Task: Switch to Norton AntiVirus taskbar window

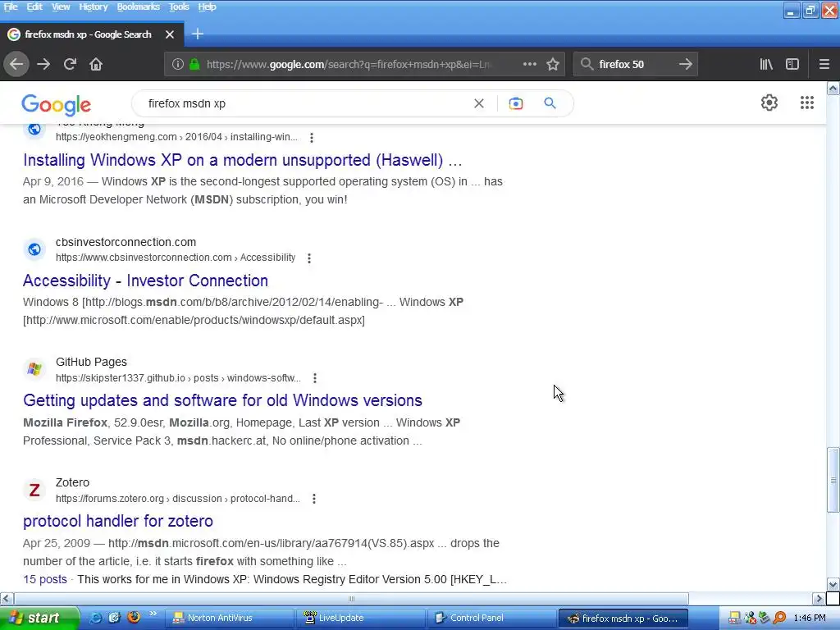Action: click(229, 618)
